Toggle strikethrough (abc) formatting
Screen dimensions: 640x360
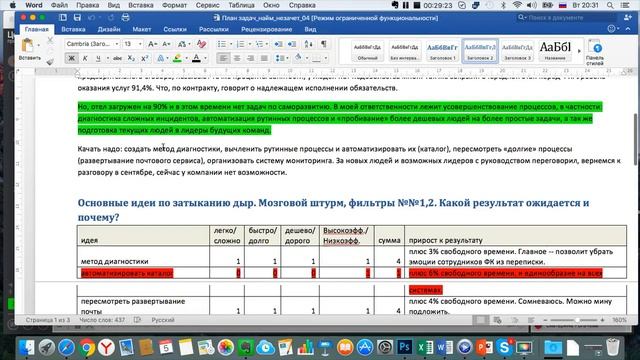117,58
